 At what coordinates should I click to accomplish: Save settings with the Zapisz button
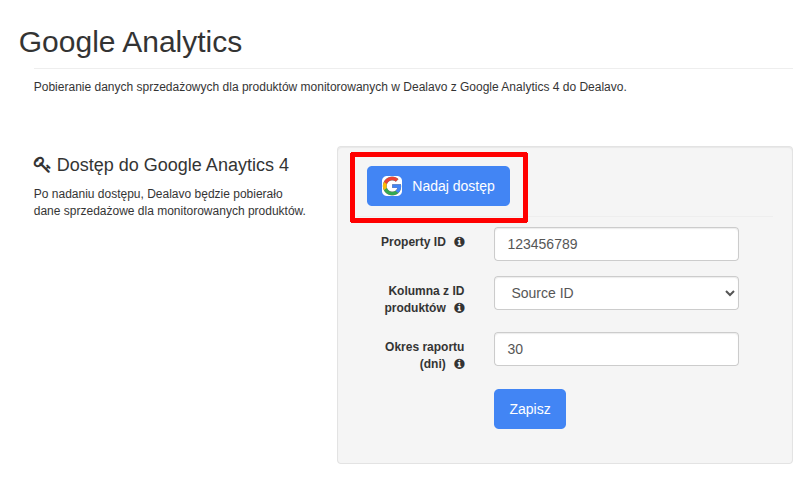pos(529,409)
